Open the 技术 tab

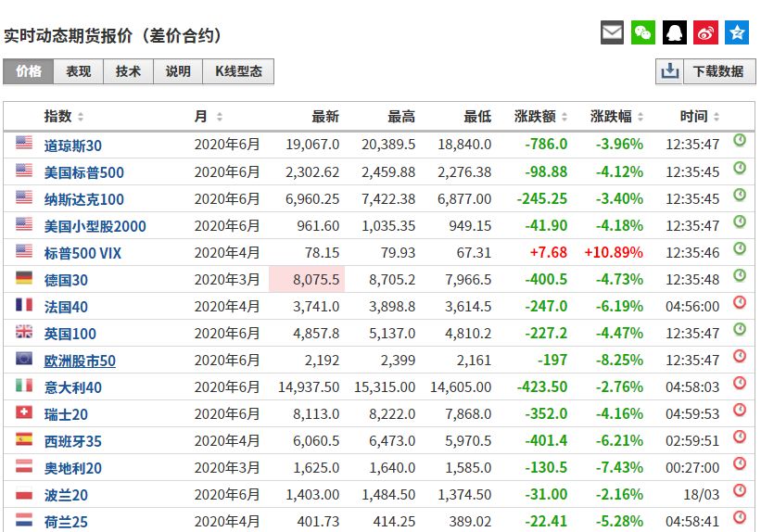129,71
